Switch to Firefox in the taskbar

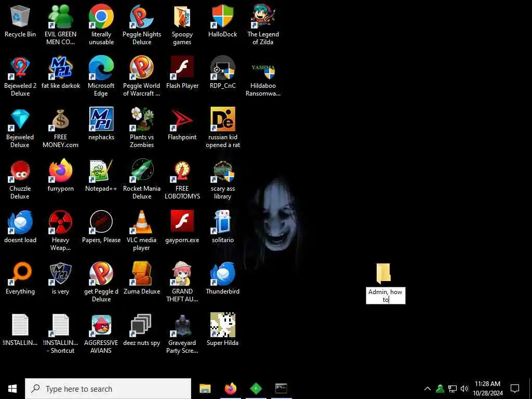coord(230,389)
